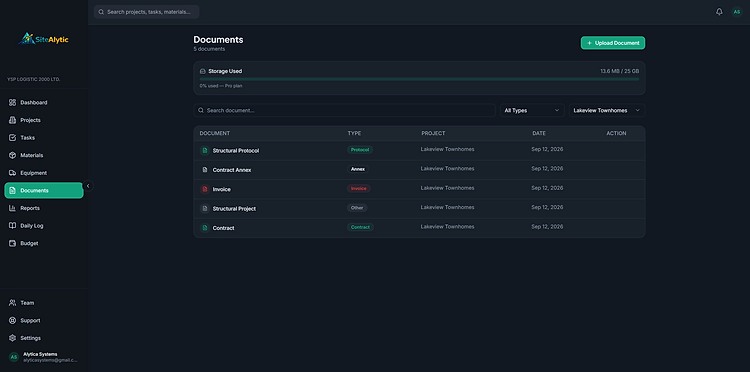The width and height of the screenshot is (750, 372).
Task: Click the Structural Project file icon
Action: click(x=205, y=208)
